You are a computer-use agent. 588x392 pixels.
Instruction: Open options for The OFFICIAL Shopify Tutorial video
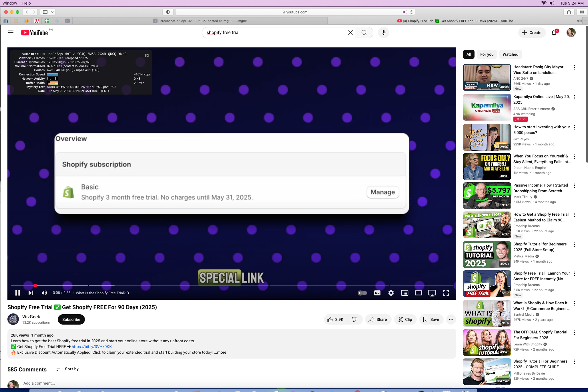(x=575, y=333)
